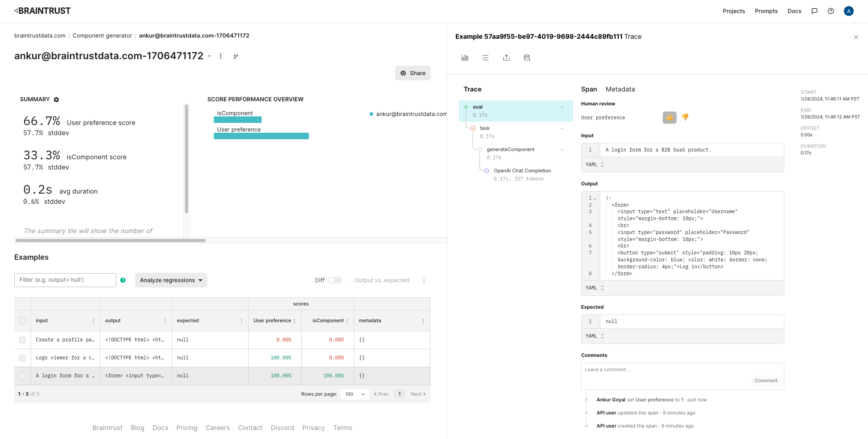Open the bar chart icon in trace toolbar
Viewport: 868px width, 439px height.
point(465,58)
